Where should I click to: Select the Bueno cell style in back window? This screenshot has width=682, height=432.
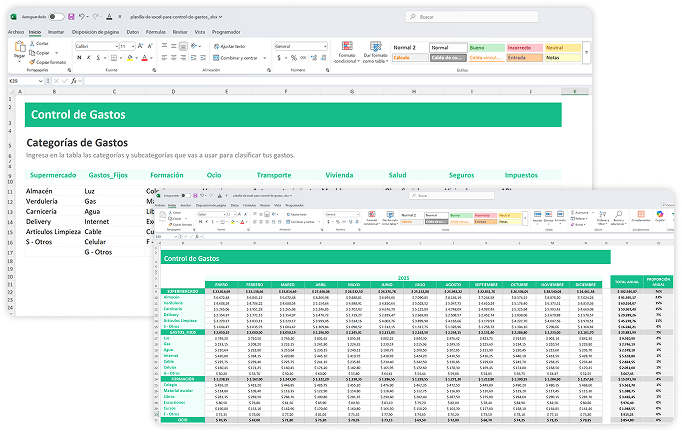[486, 47]
